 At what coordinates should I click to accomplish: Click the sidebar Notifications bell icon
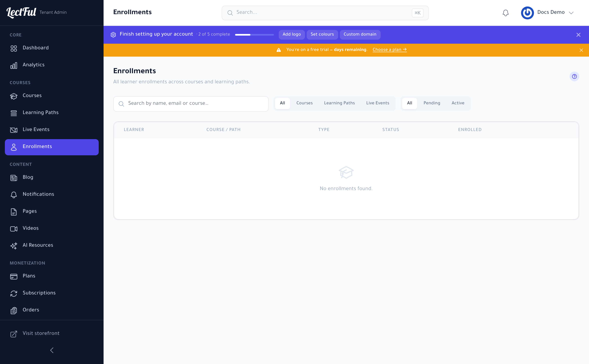[x=14, y=195]
